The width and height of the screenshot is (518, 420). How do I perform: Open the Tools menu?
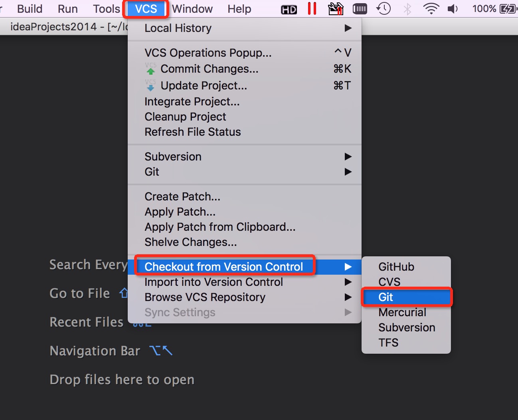pos(106,9)
